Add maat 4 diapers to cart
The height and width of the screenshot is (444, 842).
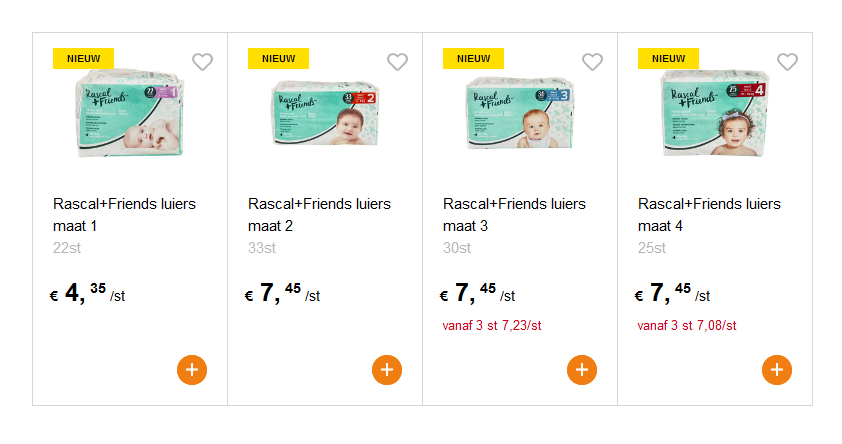tap(777, 370)
